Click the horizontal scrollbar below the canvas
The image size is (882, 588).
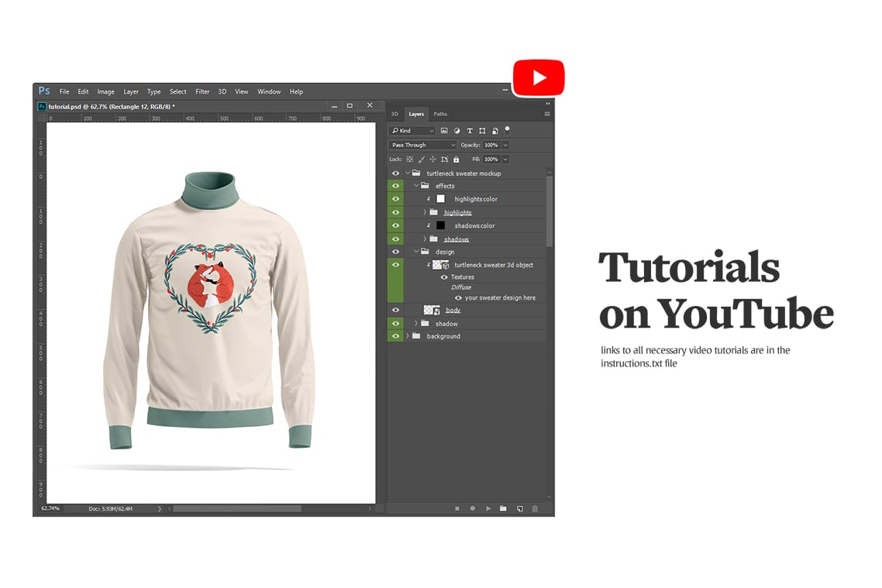click(236, 509)
